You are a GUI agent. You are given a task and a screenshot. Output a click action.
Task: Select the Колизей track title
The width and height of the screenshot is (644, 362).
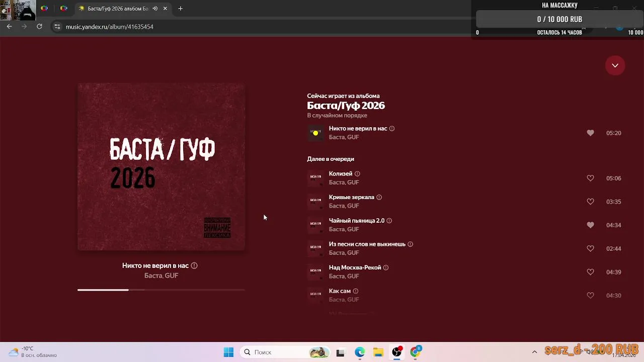click(x=341, y=174)
